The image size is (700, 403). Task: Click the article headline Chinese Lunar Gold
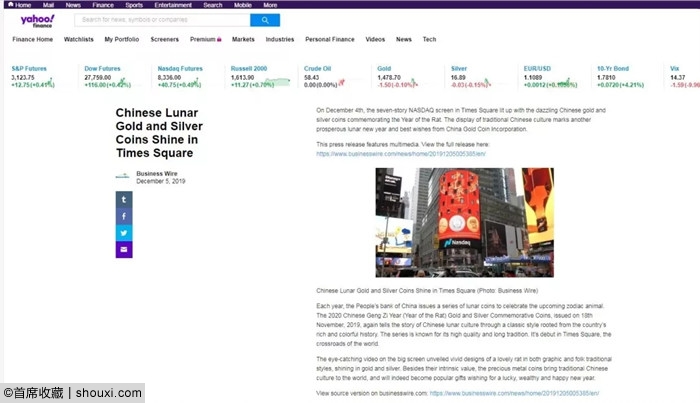(159, 133)
